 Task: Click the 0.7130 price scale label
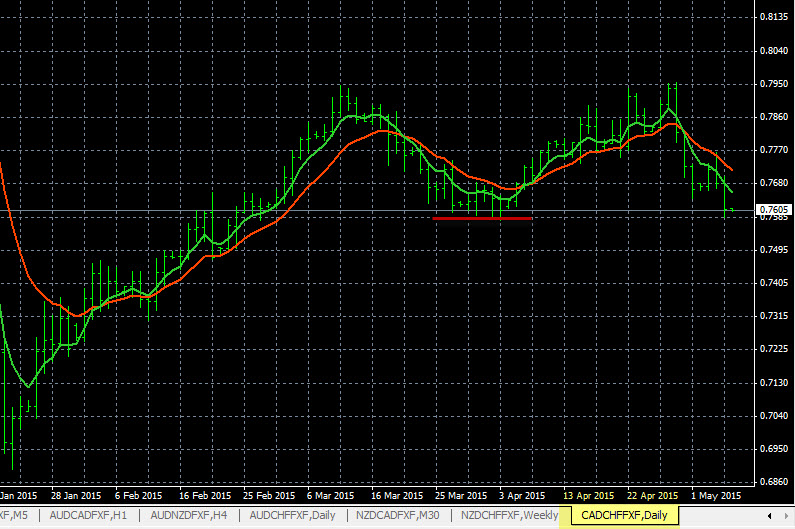coord(774,382)
